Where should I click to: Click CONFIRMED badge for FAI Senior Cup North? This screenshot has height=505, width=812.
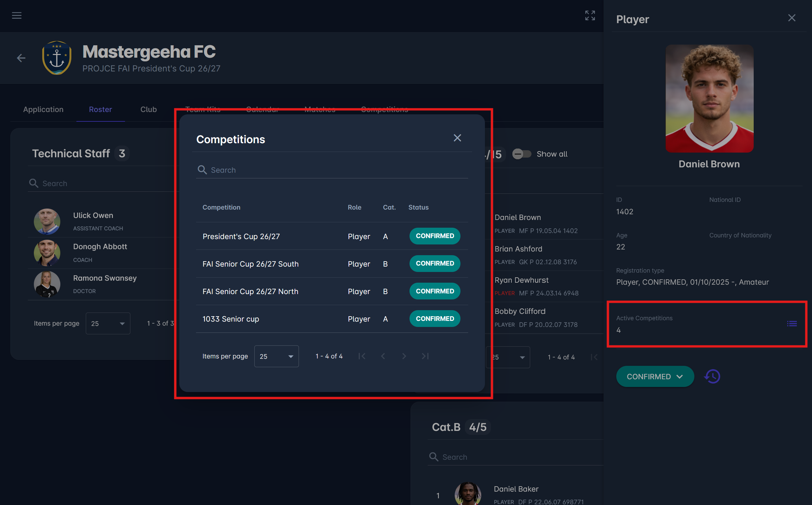435,291
